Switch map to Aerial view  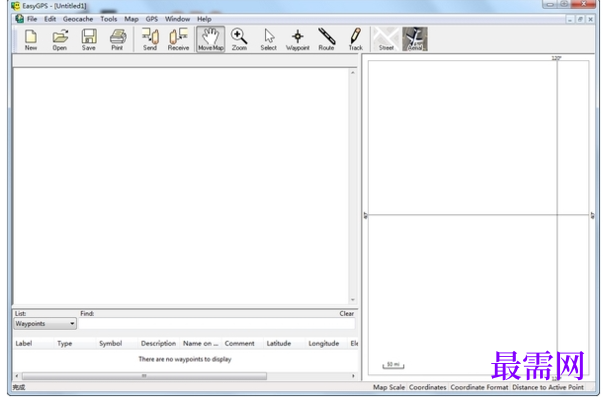(415, 39)
